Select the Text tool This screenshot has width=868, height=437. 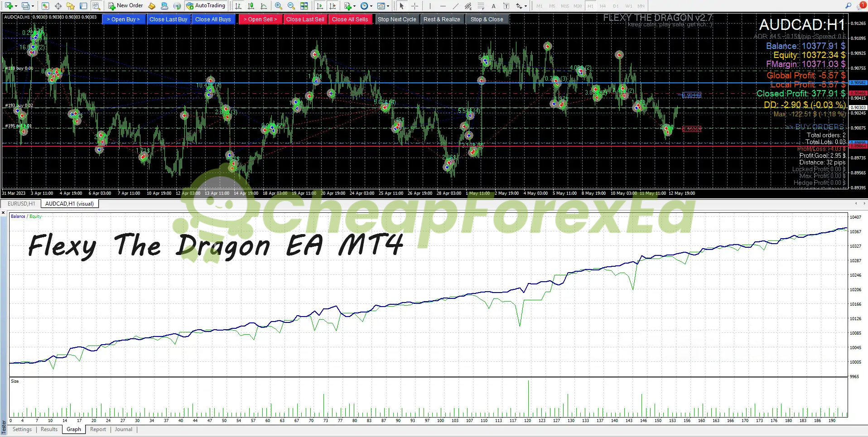point(493,6)
